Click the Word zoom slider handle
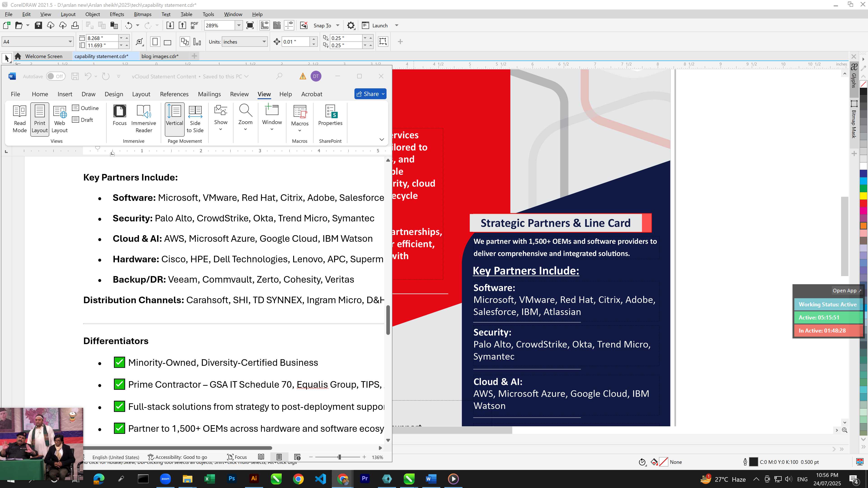Image resolution: width=868 pixels, height=488 pixels. 340,457
